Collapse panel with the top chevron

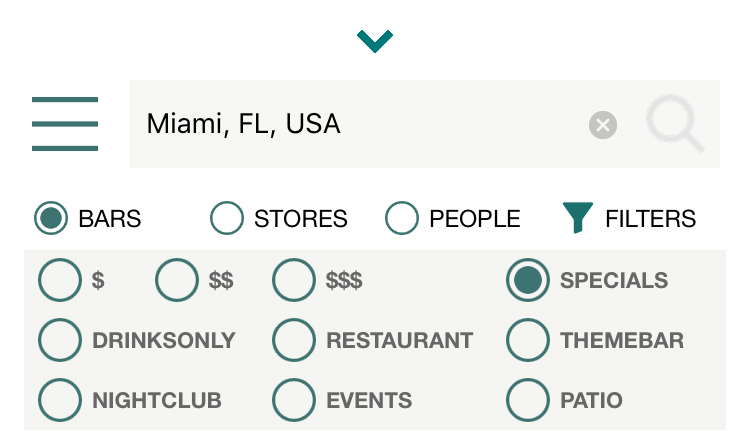click(375, 41)
